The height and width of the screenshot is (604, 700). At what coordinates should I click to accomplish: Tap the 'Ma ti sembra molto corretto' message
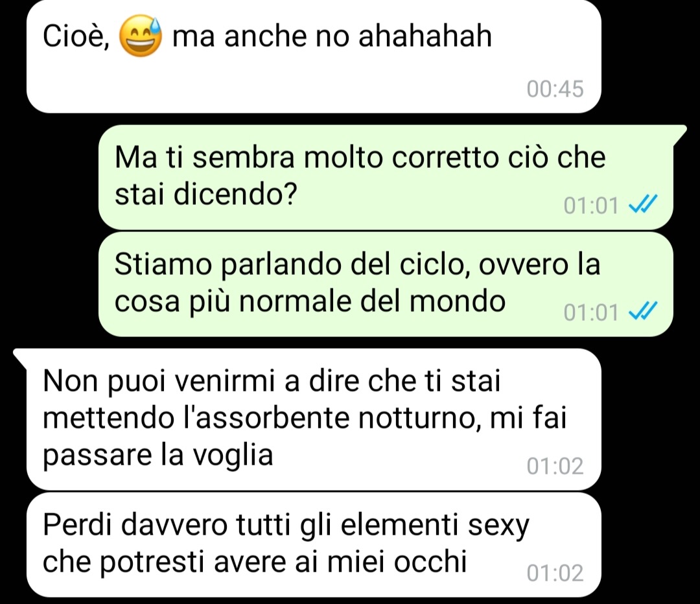tap(386, 177)
